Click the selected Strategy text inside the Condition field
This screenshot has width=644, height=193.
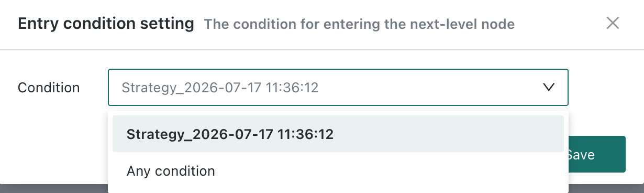[220, 88]
